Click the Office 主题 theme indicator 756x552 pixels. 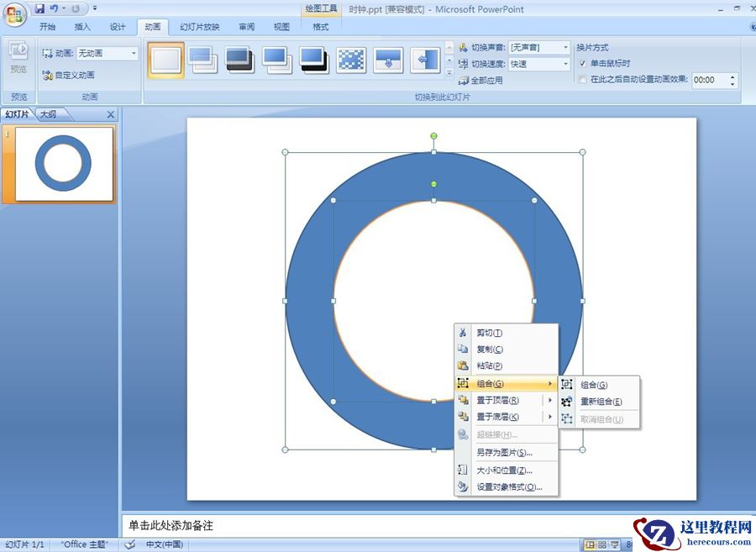pos(83,544)
